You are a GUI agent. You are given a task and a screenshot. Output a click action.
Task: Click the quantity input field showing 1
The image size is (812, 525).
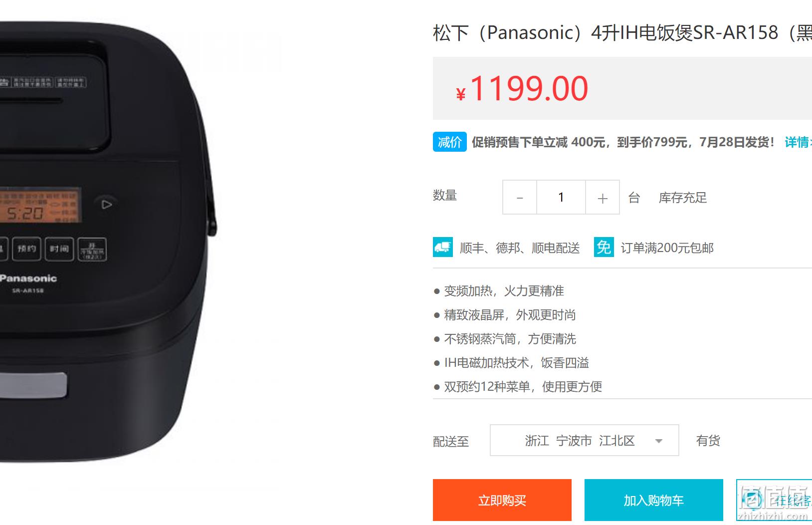click(561, 198)
